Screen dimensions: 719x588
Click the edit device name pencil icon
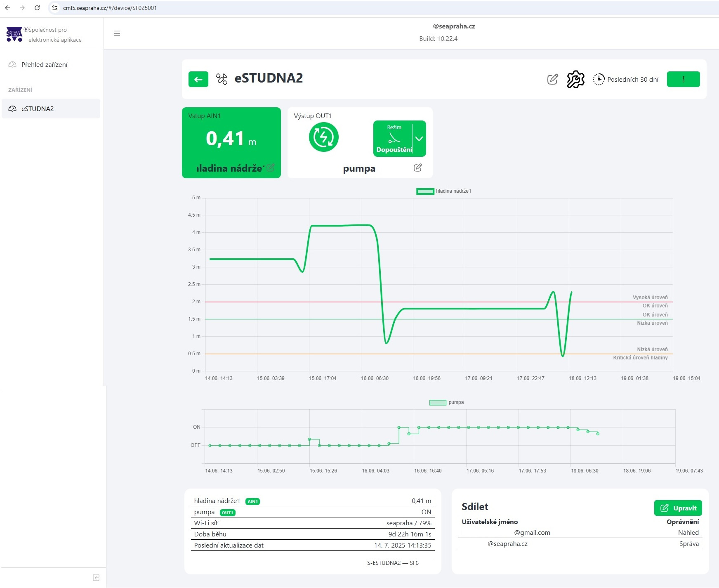[552, 79]
